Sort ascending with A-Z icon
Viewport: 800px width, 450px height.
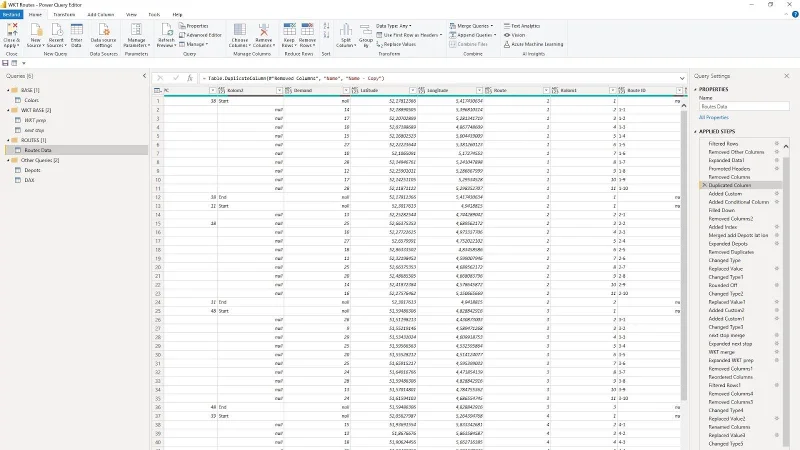tap(326, 26)
